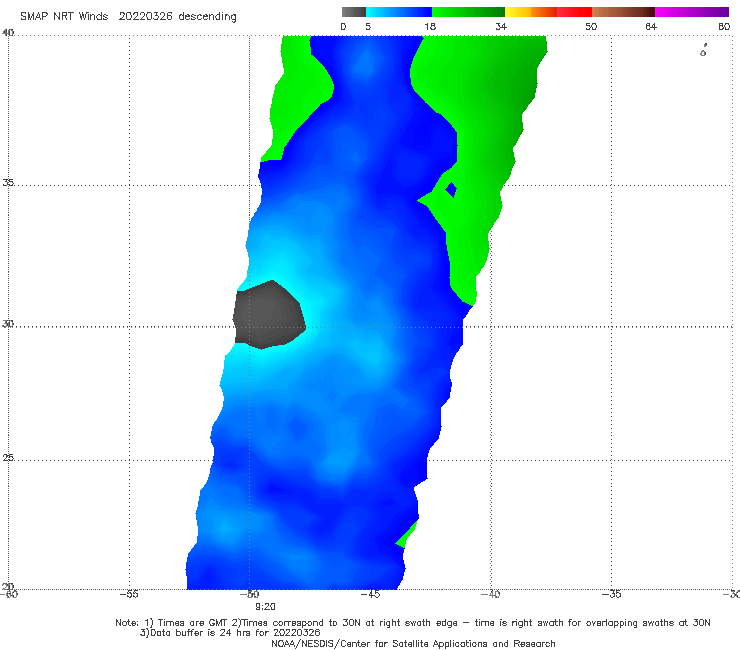740x650 pixels.
Task: Click the latitude label '25'
Action: [8, 457]
